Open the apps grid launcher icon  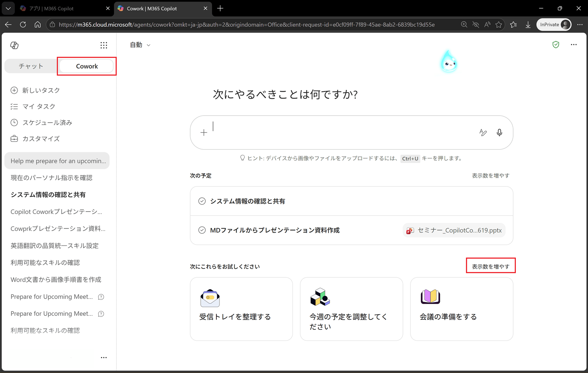click(103, 45)
